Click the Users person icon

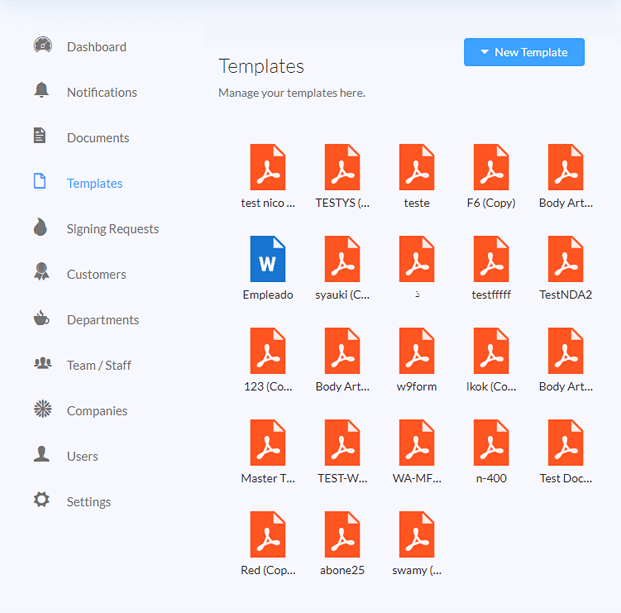click(x=42, y=454)
